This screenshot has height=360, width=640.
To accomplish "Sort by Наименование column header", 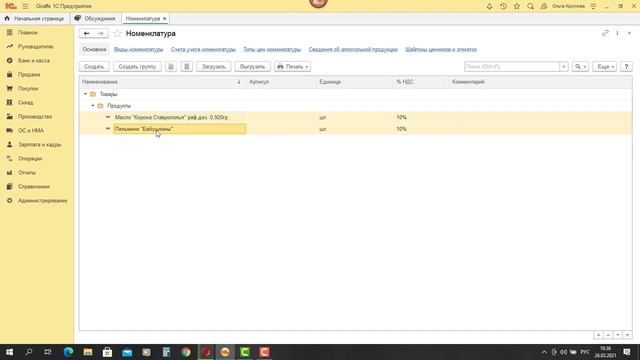I will coord(163,82).
